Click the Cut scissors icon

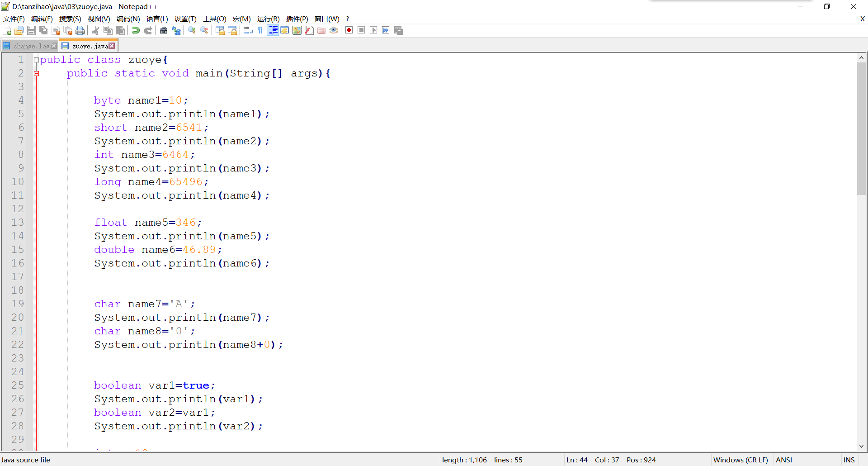(x=96, y=30)
